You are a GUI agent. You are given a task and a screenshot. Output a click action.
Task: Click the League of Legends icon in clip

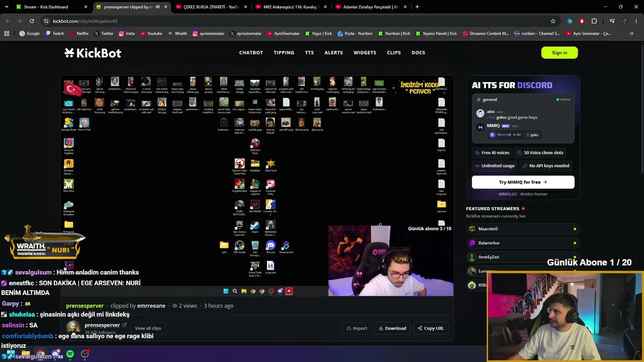point(255,187)
